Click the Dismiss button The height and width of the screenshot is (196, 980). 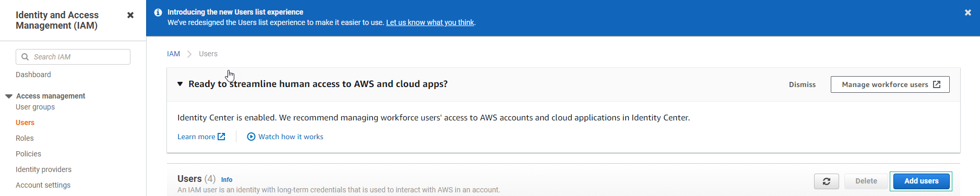pos(802,84)
